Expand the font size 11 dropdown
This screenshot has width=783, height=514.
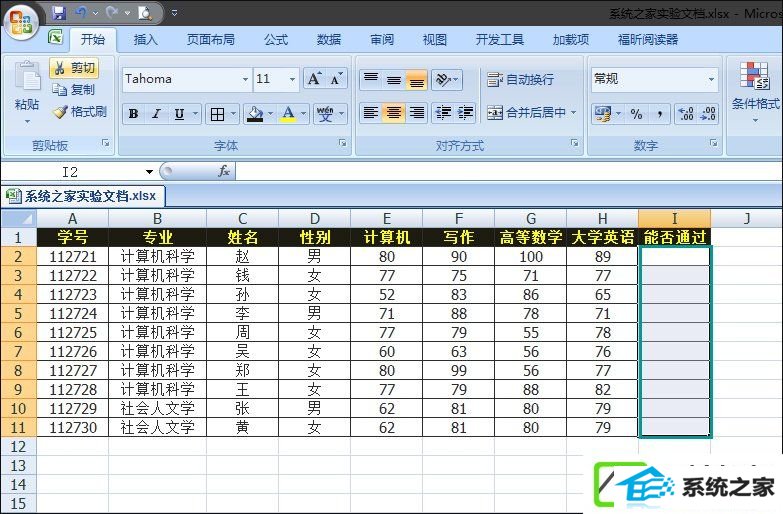[292, 79]
